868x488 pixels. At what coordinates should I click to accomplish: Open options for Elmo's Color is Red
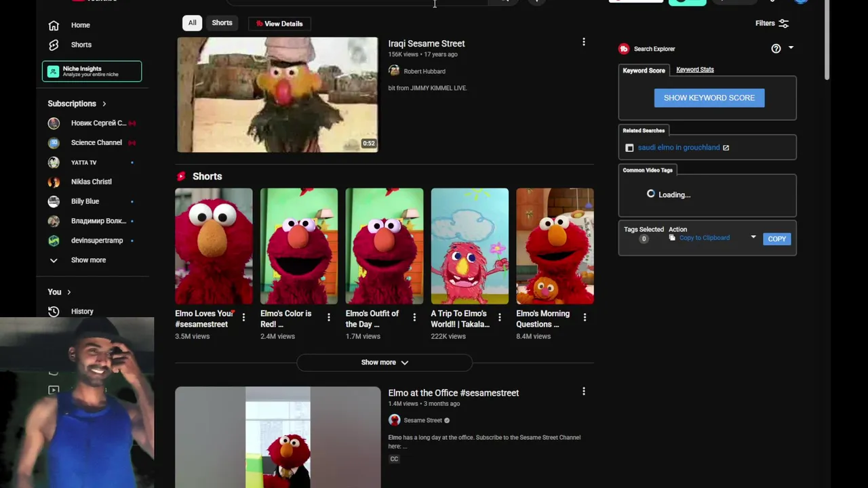[x=329, y=317]
